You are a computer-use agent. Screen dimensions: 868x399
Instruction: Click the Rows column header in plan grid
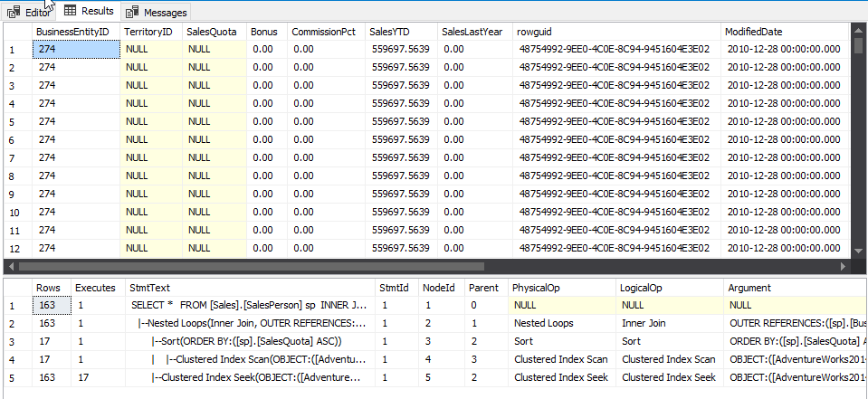click(52, 288)
